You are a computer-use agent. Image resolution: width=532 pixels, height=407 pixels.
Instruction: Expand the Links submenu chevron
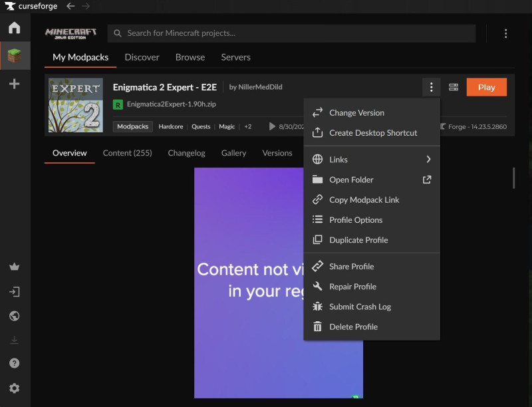(428, 159)
